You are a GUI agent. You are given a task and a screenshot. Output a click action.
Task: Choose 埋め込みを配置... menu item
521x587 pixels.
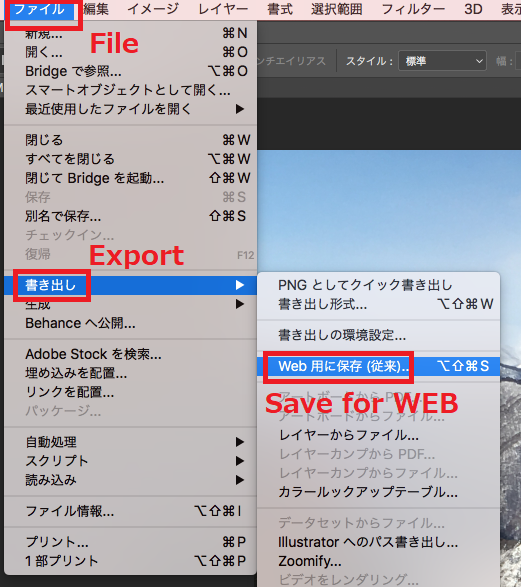130,373
